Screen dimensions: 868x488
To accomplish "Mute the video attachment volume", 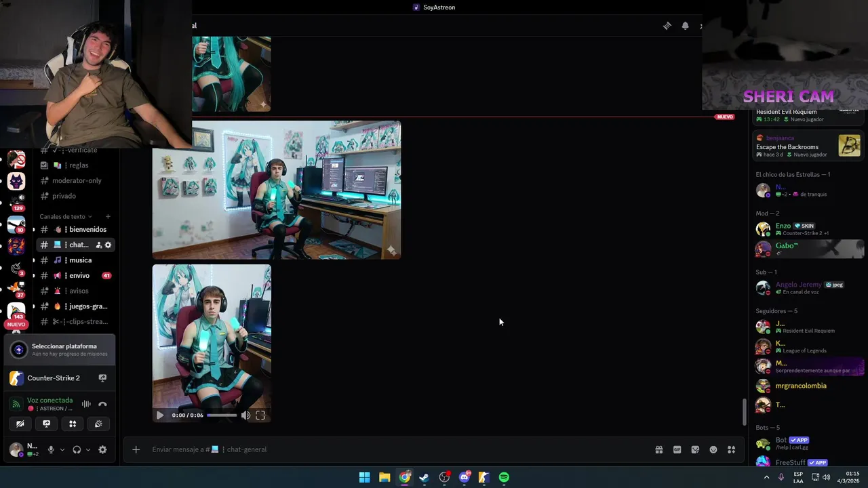I will [245, 415].
